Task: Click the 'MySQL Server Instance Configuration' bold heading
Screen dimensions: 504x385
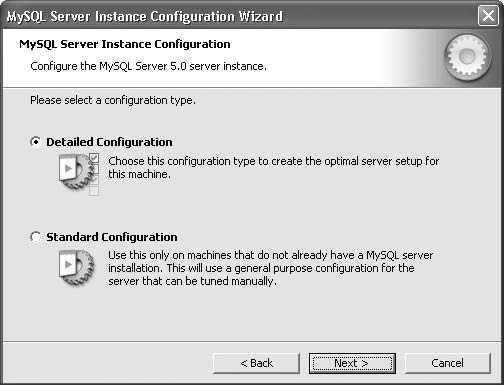Action: tap(125, 44)
